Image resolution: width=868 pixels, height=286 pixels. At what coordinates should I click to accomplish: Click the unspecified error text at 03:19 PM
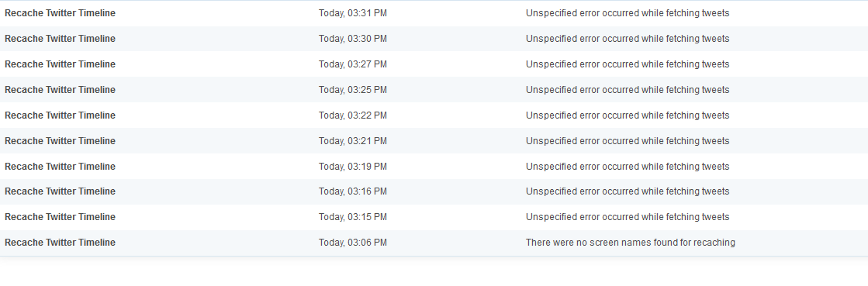click(628, 167)
